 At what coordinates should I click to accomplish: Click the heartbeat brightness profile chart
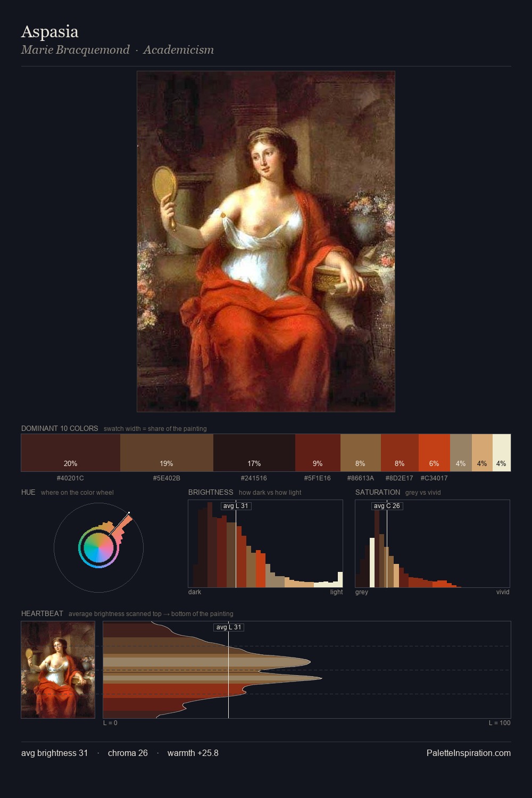click(x=307, y=670)
